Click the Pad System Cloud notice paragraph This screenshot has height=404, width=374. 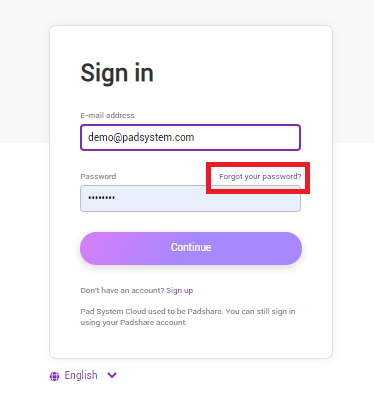[188, 317]
